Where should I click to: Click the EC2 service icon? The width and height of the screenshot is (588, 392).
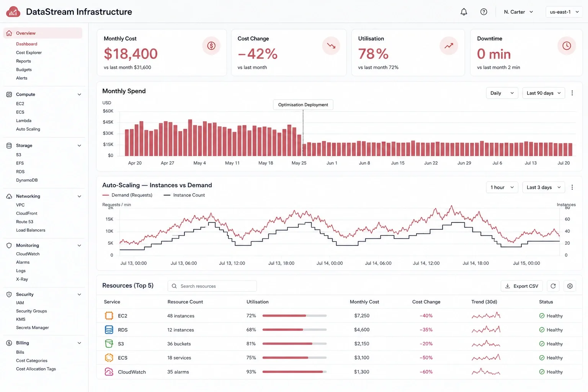(109, 316)
